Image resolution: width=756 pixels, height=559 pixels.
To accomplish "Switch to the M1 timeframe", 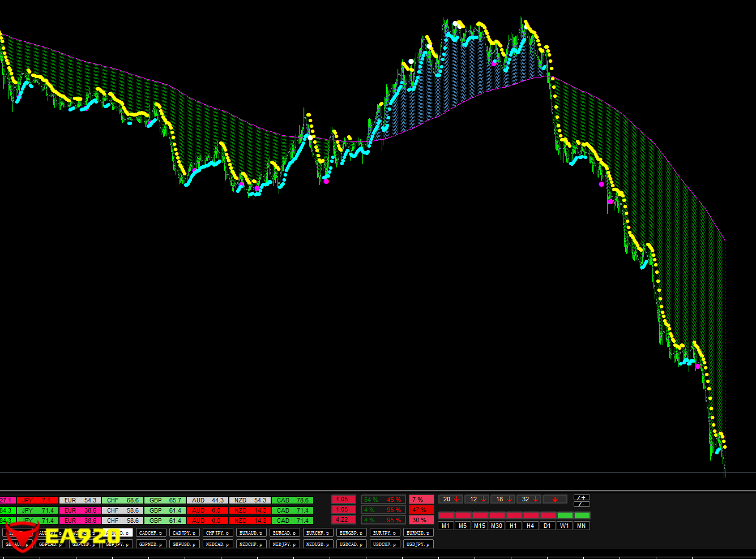I will coord(446,526).
